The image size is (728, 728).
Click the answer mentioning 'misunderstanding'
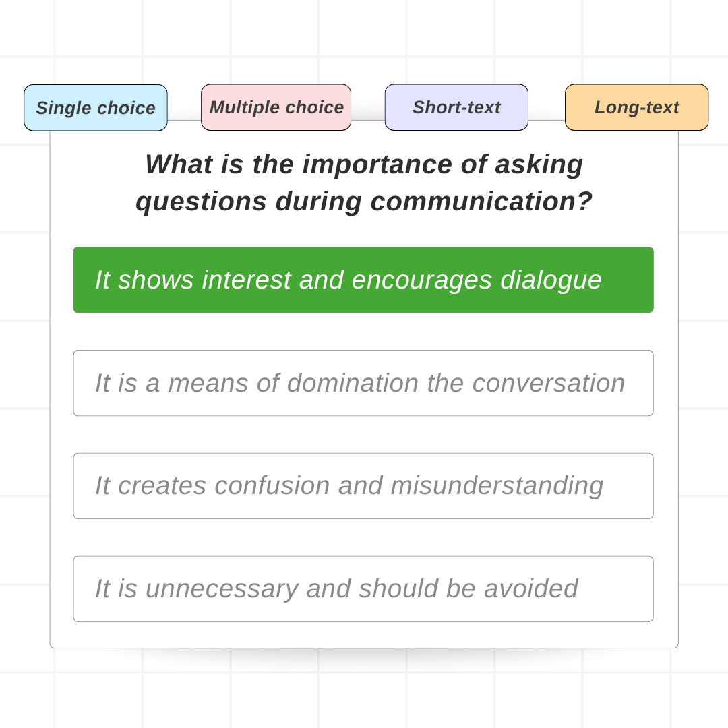[363, 486]
